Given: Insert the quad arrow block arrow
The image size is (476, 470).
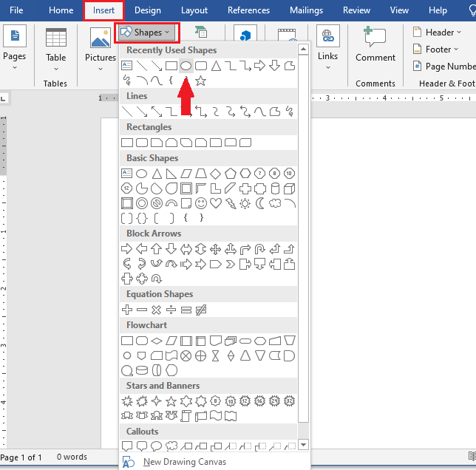Looking at the screenshot, I should (x=216, y=249).
